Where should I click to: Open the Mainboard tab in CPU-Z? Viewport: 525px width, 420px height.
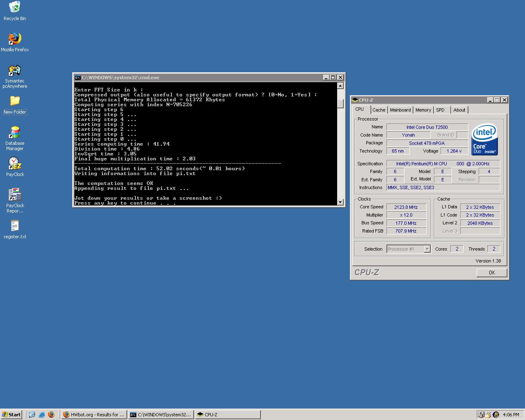(x=400, y=110)
